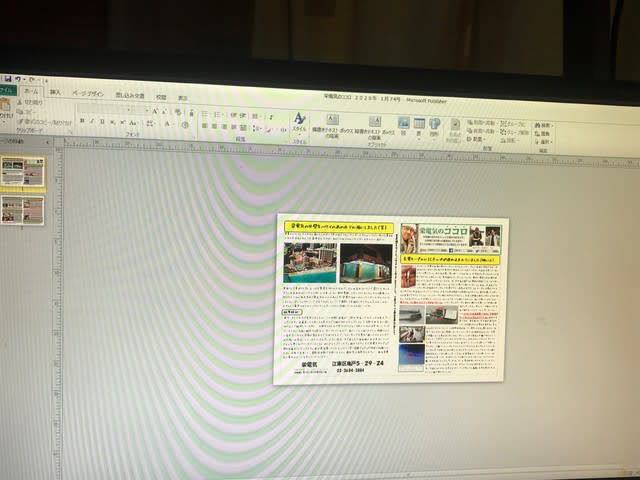Clear all text formatting
Image resolution: width=640 pixels, height=480 pixels.
(x=178, y=111)
